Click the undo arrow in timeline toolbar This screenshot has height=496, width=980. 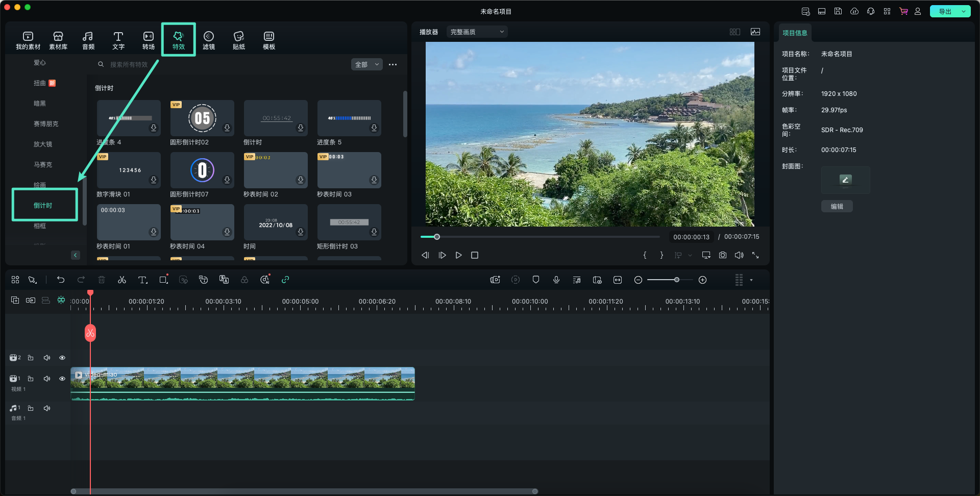tap(61, 280)
